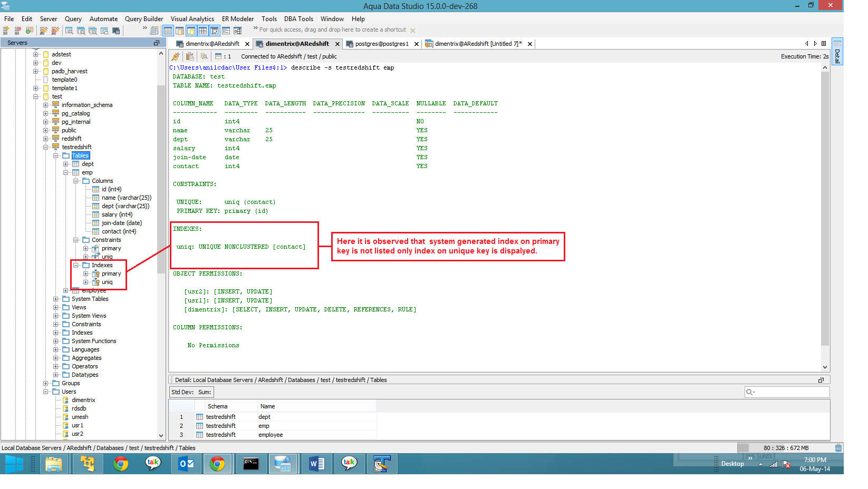The image size is (868, 489).
Task: Open the File menu
Action: (9, 19)
